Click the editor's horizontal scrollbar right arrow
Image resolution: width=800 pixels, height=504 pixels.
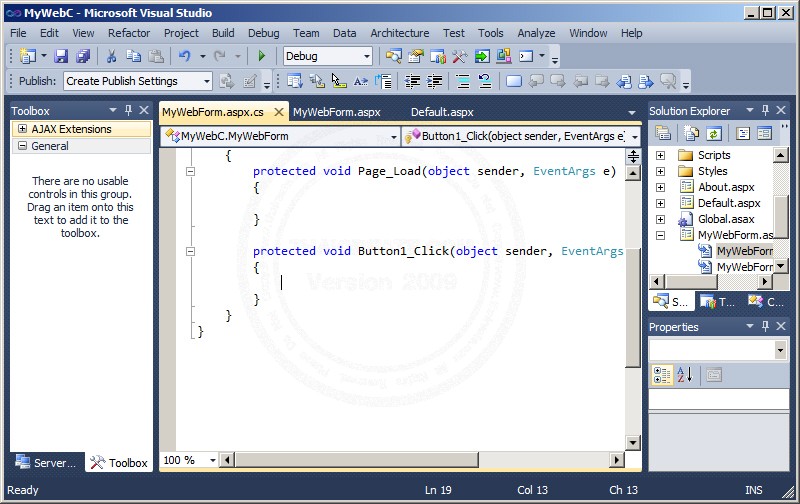coord(617,460)
